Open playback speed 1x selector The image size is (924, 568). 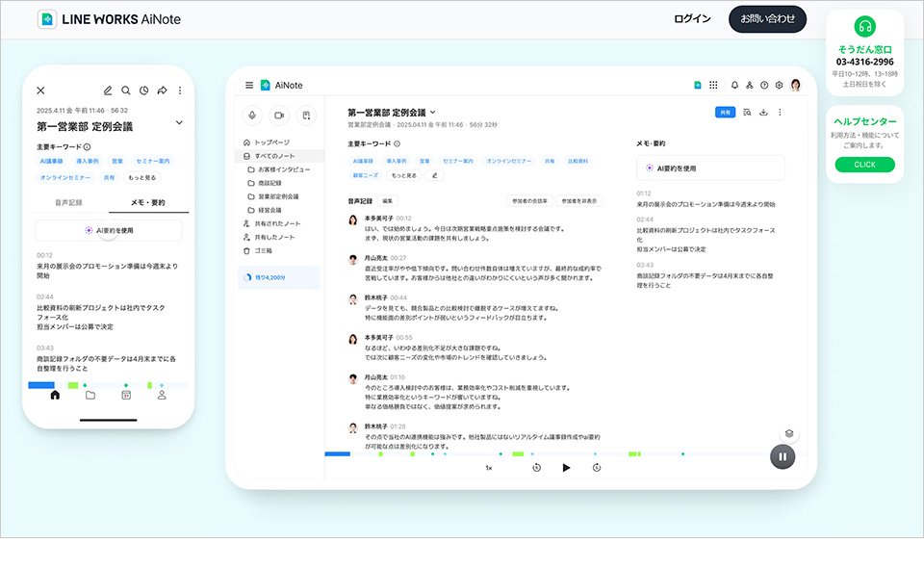[x=489, y=468]
